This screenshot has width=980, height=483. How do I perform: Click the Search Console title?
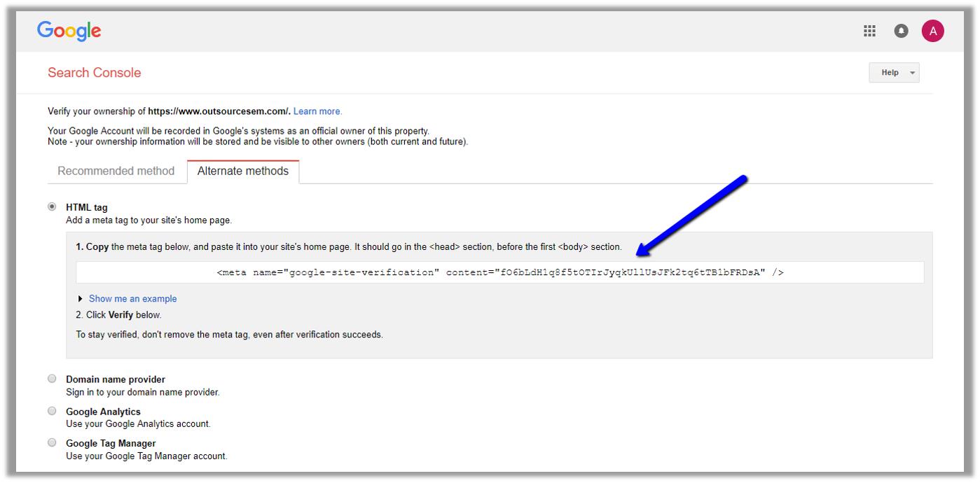pos(95,73)
